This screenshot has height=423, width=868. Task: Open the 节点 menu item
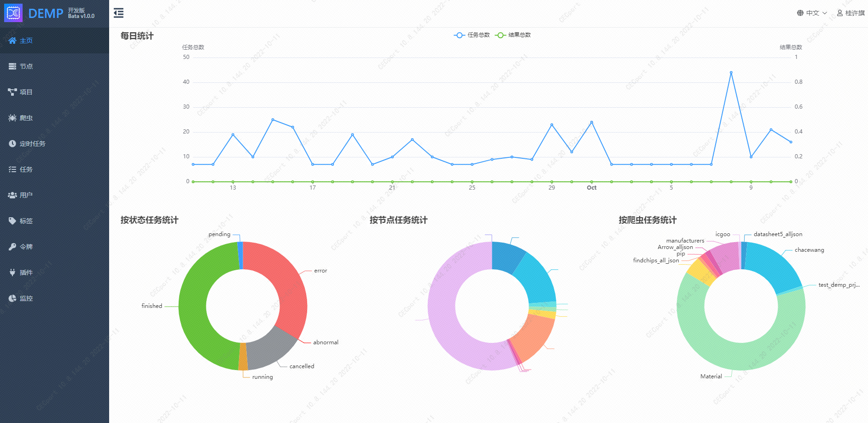click(54, 66)
